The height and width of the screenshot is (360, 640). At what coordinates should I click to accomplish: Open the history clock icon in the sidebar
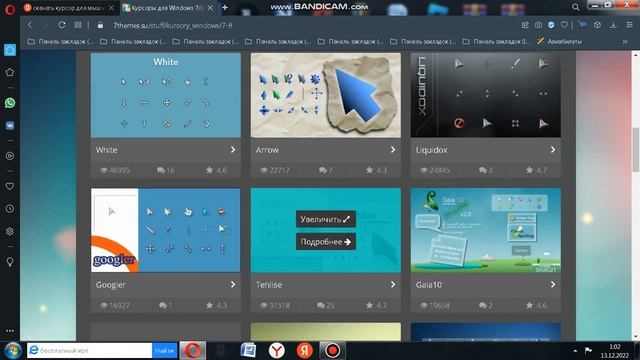point(10,209)
